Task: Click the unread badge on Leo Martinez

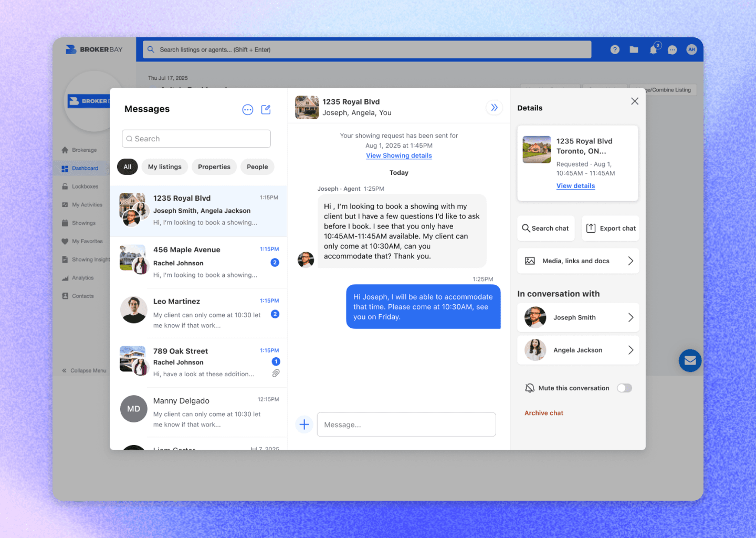Action: pos(275,314)
